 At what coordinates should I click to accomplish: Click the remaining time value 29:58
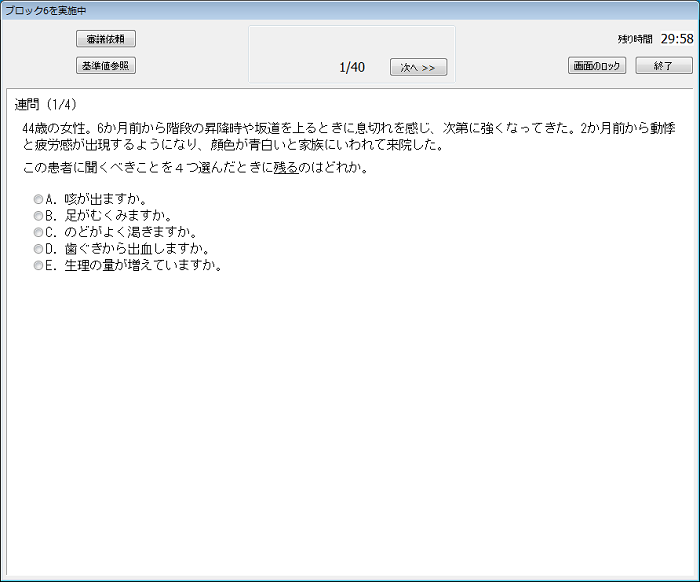[x=677, y=39]
